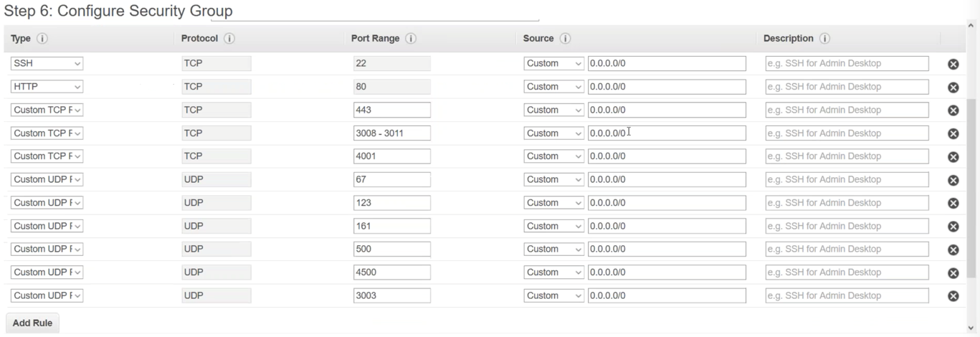Click the info icon next to Source
The width and height of the screenshot is (980, 337).
click(x=565, y=39)
